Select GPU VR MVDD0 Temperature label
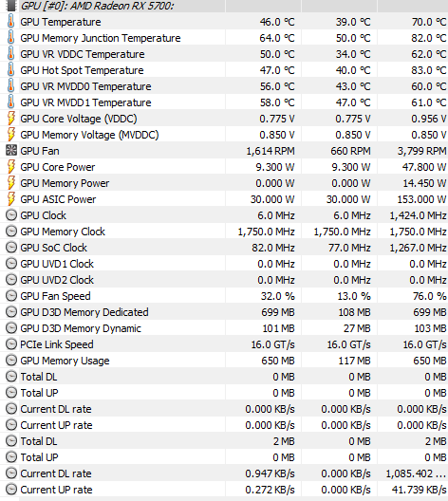Viewport: 448px width, 501px height. tap(85, 86)
